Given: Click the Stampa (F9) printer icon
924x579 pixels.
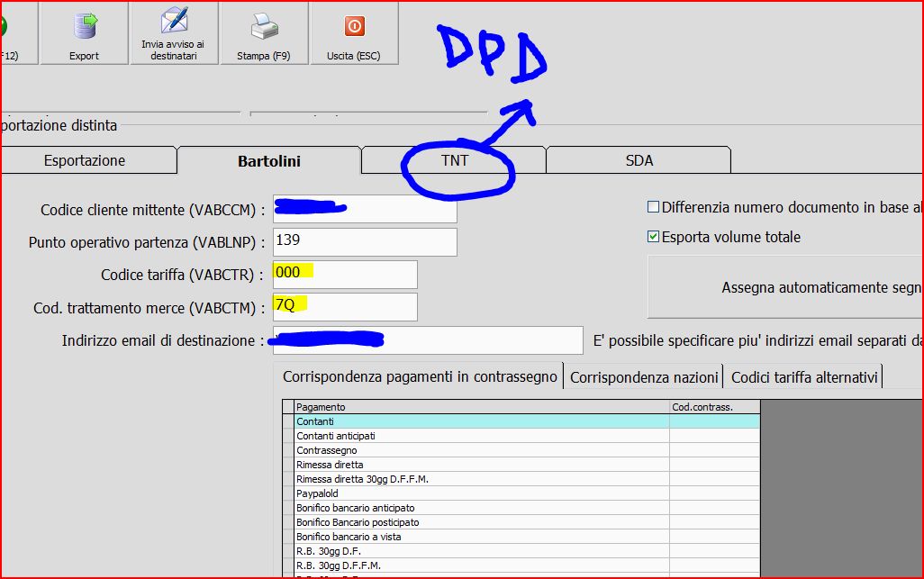Looking at the screenshot, I should click(x=265, y=26).
